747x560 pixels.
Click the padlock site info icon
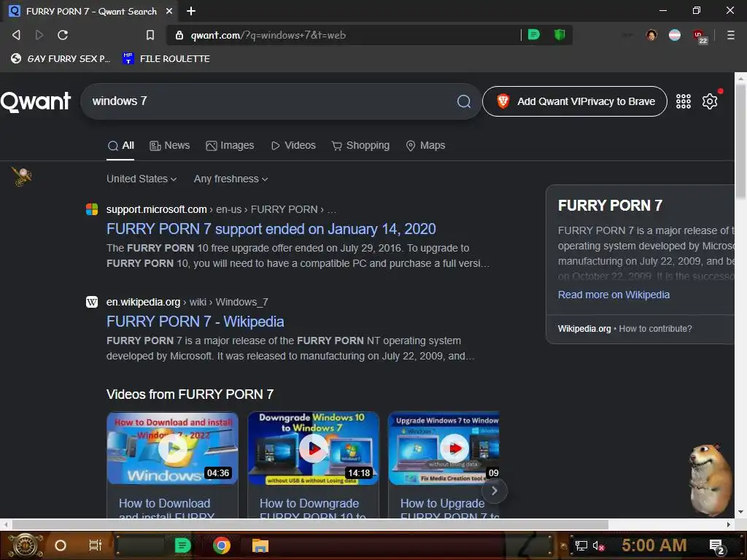[179, 35]
